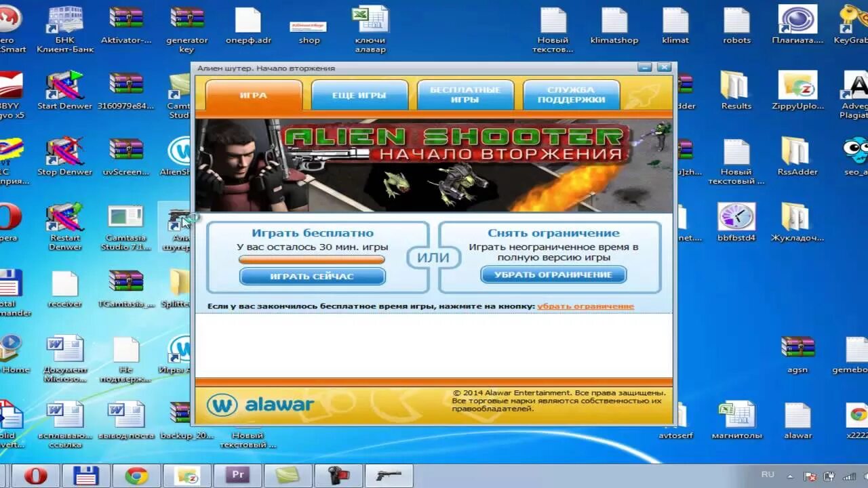Open the green notes taskbar icon
868x488 pixels.
[x=288, y=476]
